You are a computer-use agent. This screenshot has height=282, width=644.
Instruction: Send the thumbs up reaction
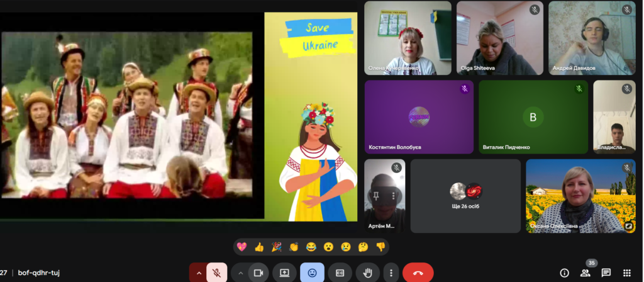259,247
